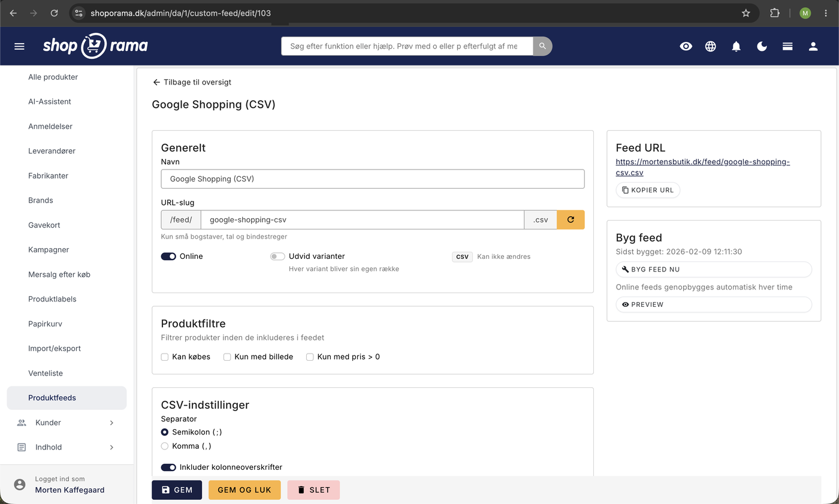Check the Kun med billede filter
The image size is (839, 504).
coord(227,357)
